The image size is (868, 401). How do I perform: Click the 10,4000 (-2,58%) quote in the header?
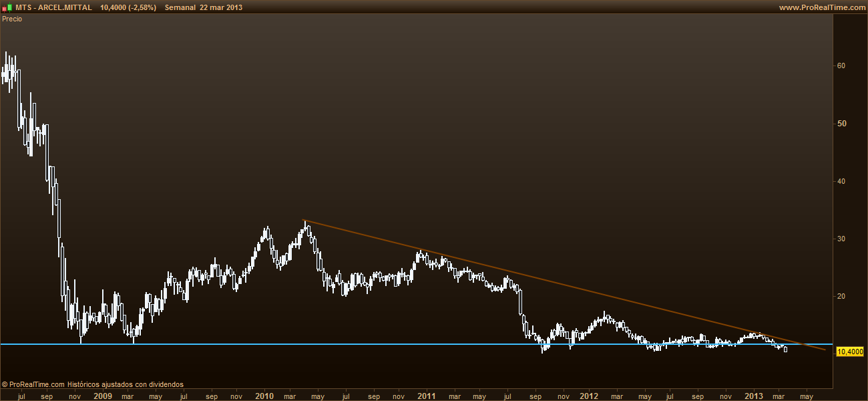(128, 7)
